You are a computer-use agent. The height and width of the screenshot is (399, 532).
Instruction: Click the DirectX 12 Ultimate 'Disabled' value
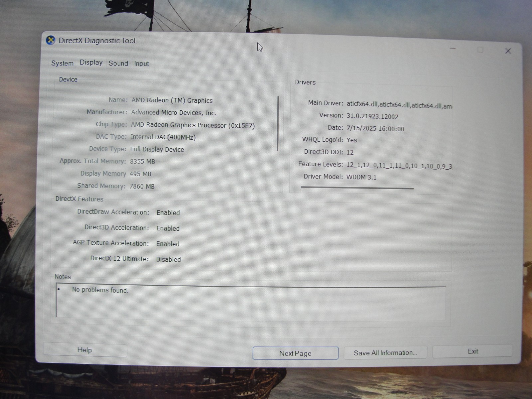[x=169, y=260]
